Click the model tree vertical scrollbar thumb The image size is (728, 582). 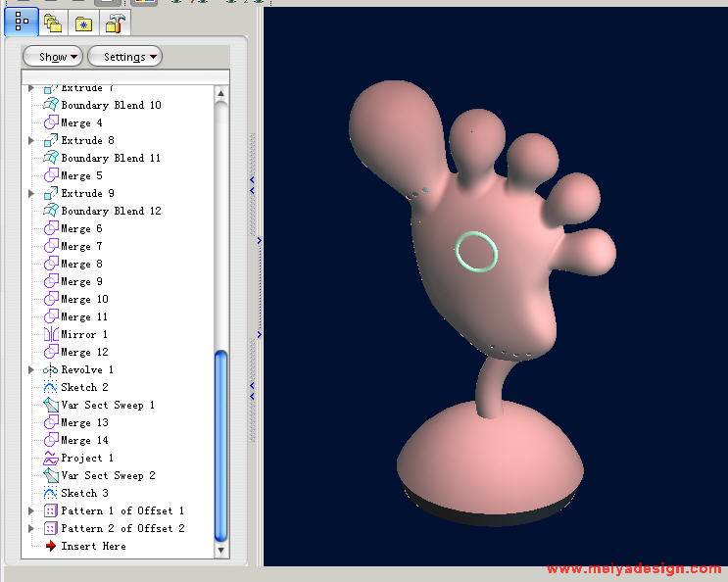220,446
